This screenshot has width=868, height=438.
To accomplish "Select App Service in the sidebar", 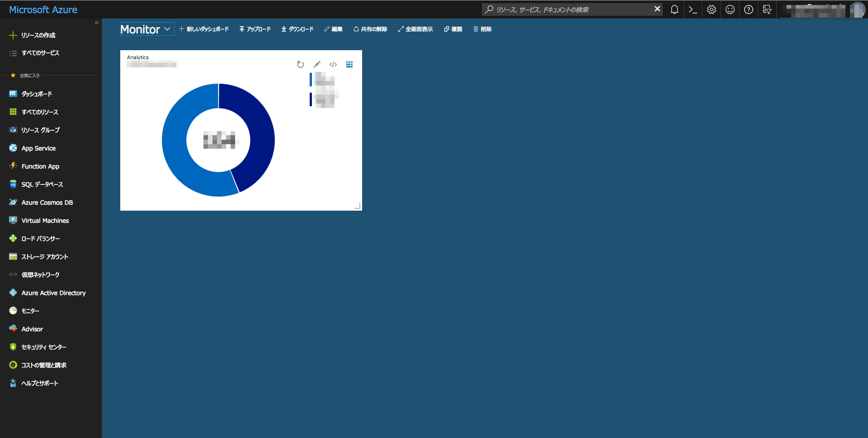I will click(x=38, y=148).
